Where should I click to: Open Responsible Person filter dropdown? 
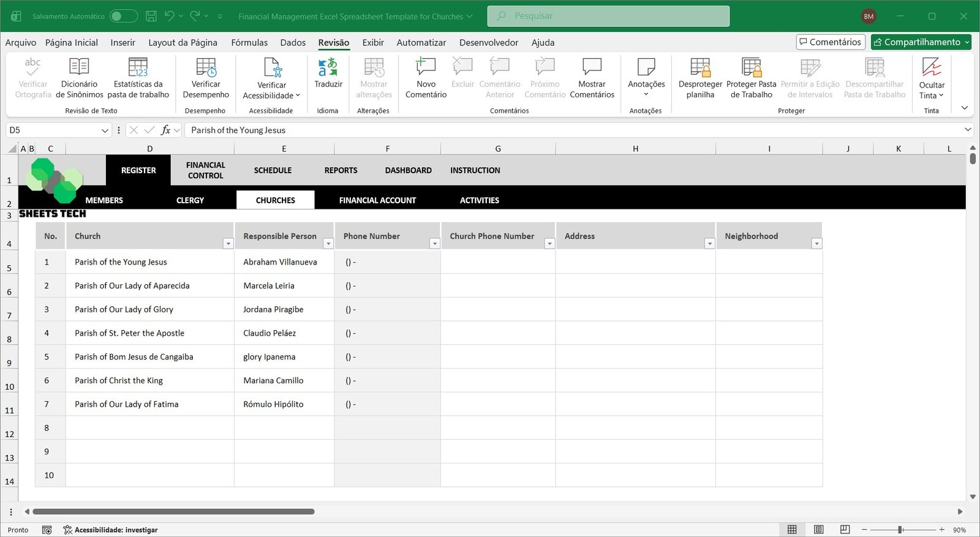coord(328,244)
